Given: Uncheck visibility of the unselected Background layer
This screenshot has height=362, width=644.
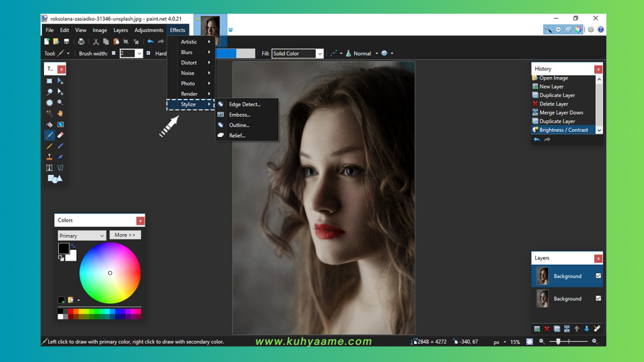Looking at the screenshot, I should tap(598, 298).
